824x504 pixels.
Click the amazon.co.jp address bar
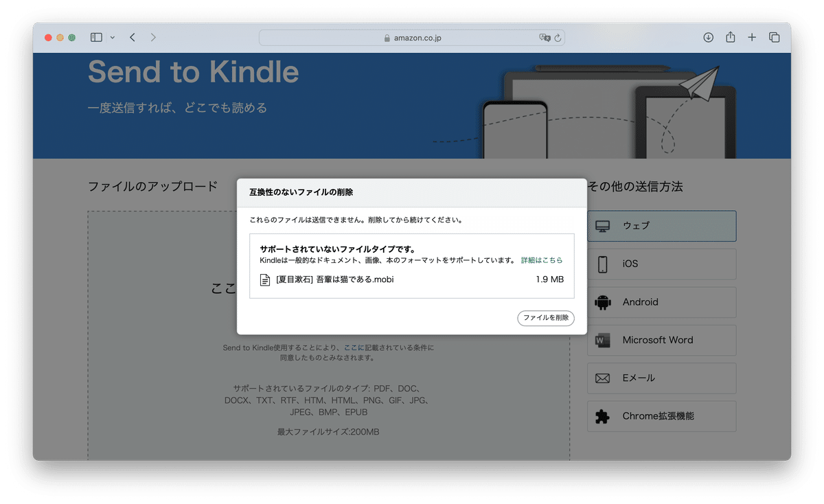(412, 38)
